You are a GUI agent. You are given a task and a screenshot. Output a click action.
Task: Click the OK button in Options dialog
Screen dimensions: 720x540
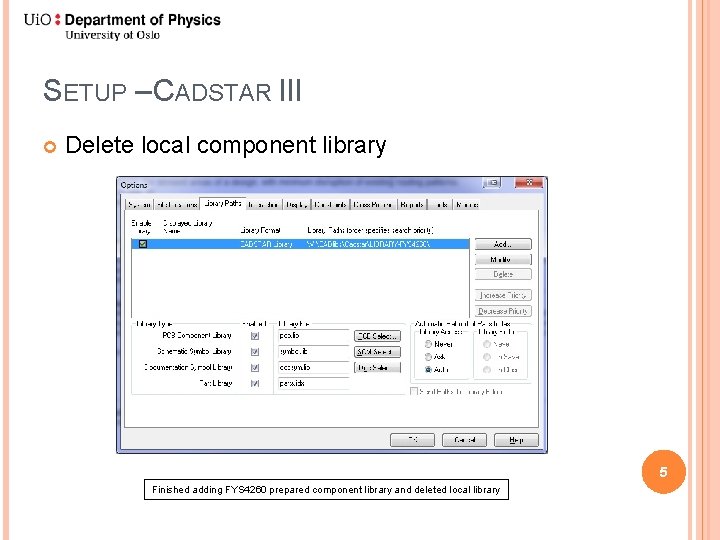point(412,440)
